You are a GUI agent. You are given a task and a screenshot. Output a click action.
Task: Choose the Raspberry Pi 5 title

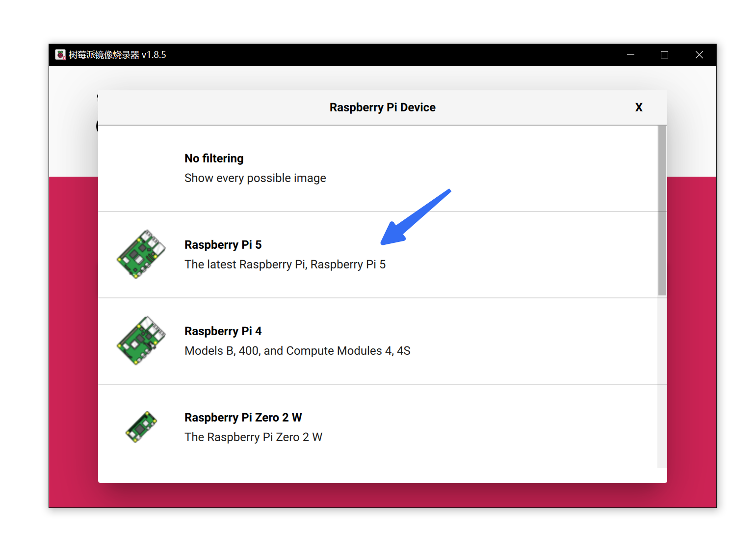coord(223,245)
